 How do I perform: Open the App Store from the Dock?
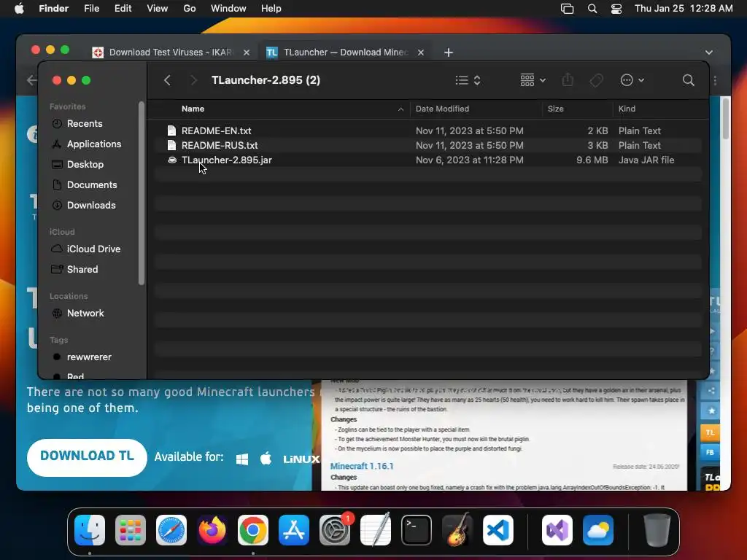point(294,530)
